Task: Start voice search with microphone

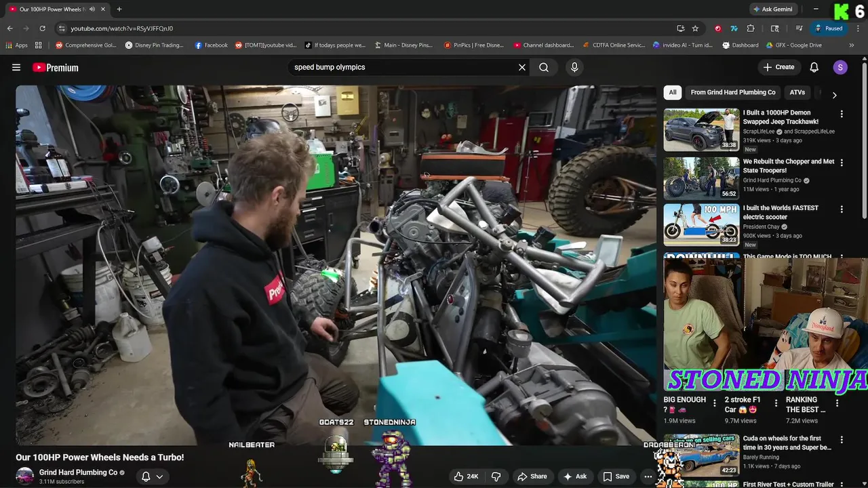Action: tap(574, 67)
